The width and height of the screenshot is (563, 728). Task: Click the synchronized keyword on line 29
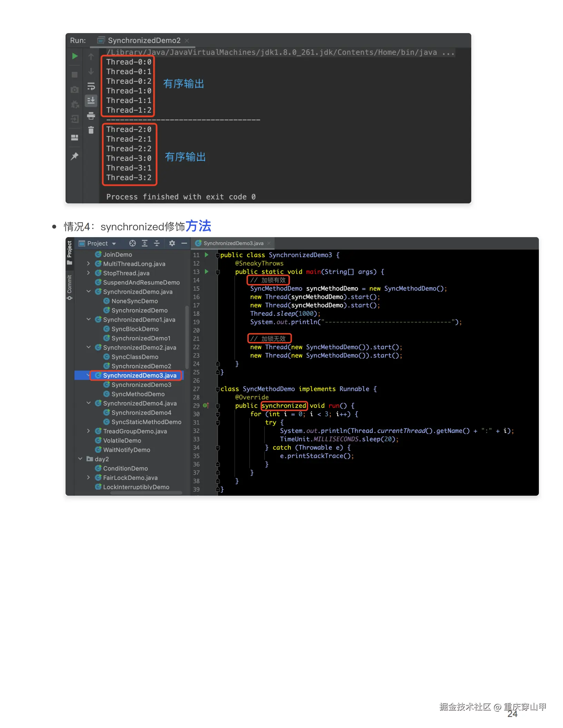(284, 406)
